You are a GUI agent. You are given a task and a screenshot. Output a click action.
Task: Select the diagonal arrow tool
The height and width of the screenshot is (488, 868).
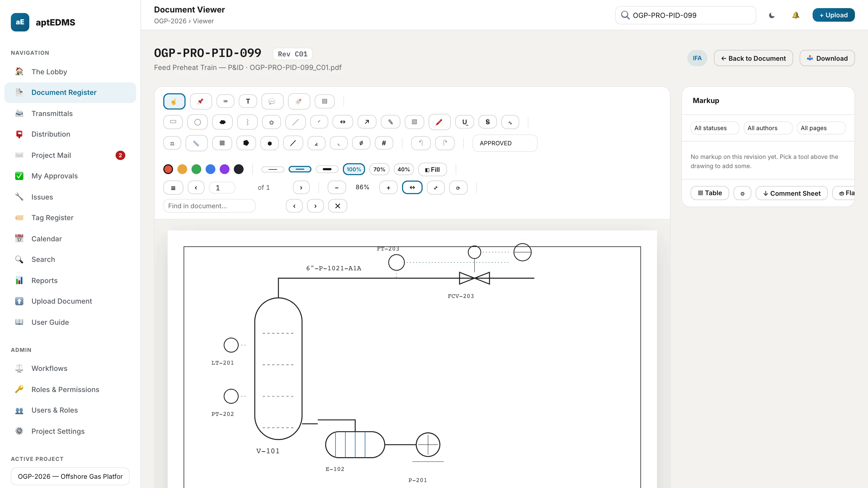[367, 122]
